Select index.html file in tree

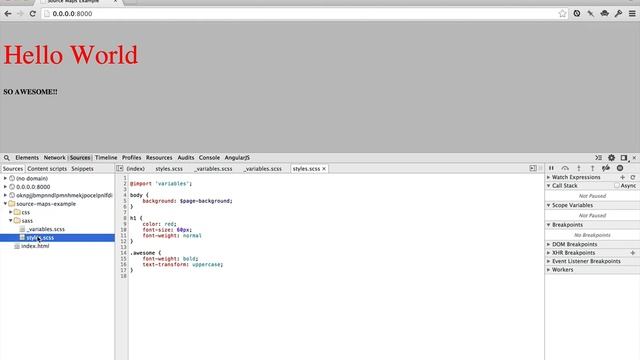(35, 246)
